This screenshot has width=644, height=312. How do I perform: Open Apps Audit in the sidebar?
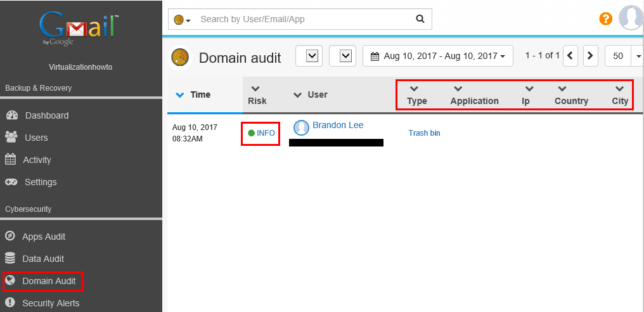(44, 237)
